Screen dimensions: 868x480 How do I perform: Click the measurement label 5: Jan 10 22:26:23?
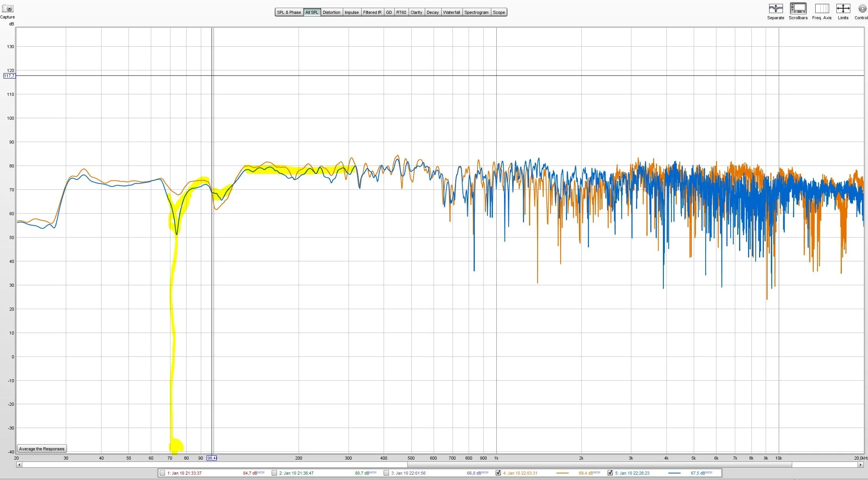click(632, 473)
